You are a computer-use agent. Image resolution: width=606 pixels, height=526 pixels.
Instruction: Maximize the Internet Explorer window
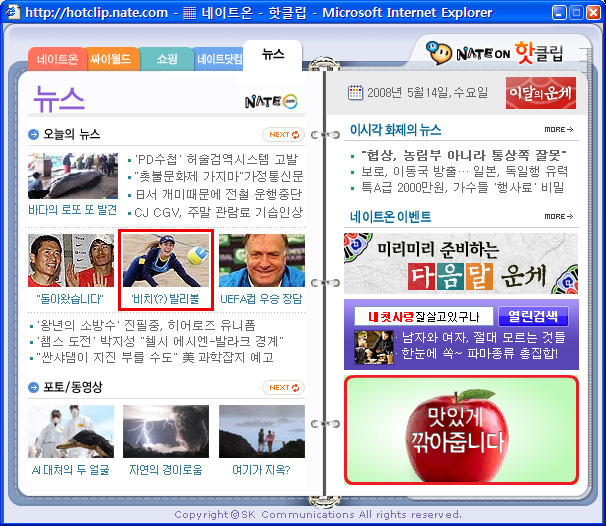click(x=576, y=13)
